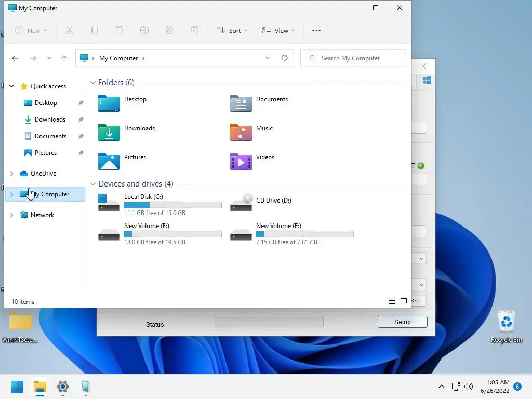The height and width of the screenshot is (399, 532).
Task: Click the File Explorer taskbar icon
Action: [39, 387]
